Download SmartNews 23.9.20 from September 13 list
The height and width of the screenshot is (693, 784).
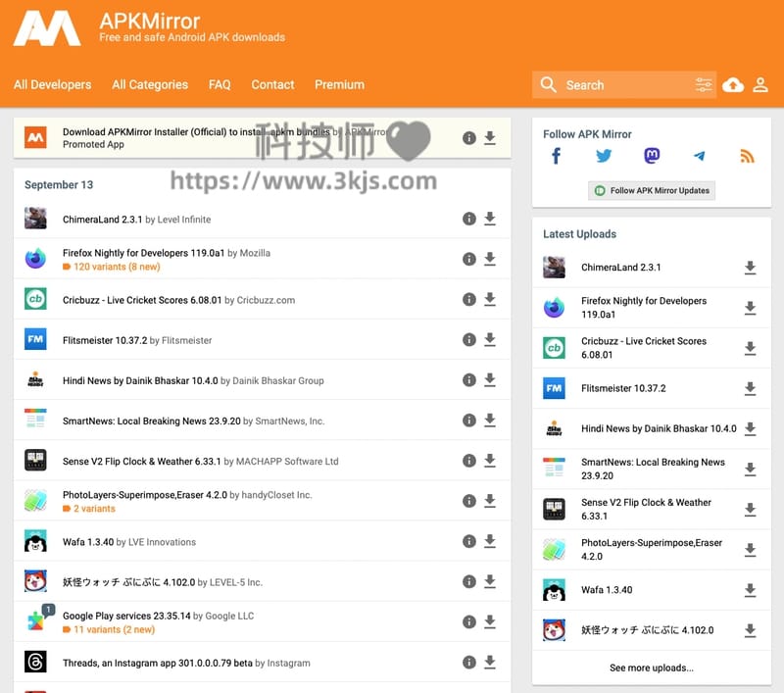[x=490, y=421]
